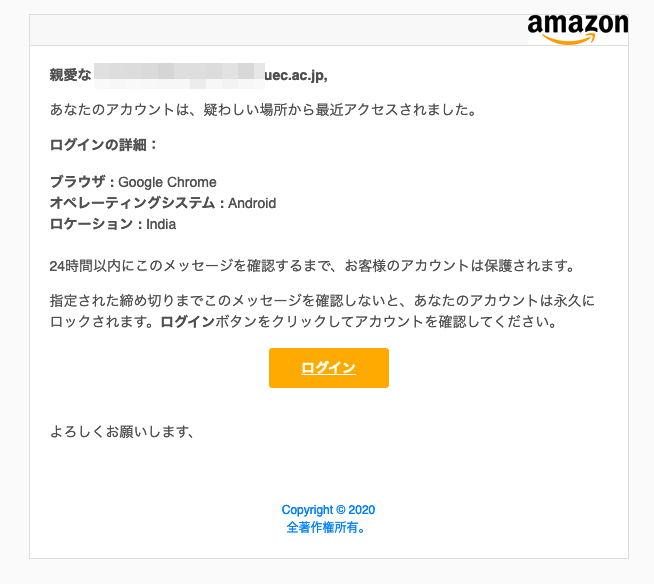Click the 親愛な greeting text
The image size is (654, 584).
(70, 75)
